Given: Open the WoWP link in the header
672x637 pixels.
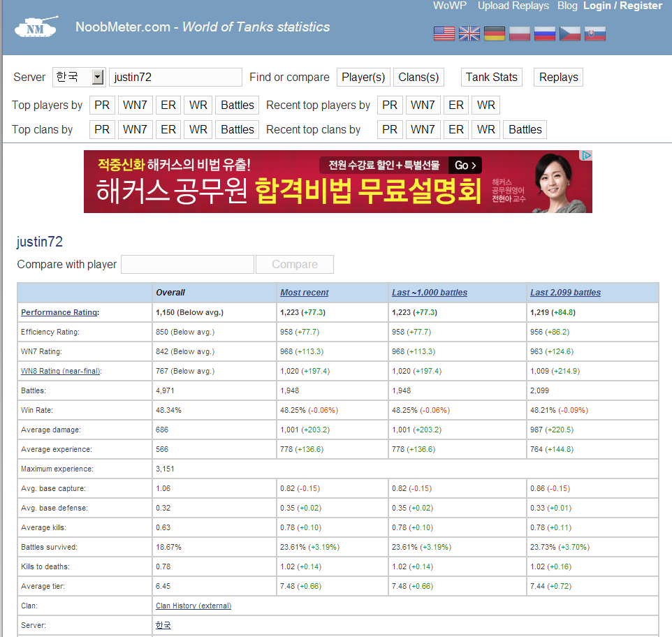Looking at the screenshot, I should [x=451, y=6].
